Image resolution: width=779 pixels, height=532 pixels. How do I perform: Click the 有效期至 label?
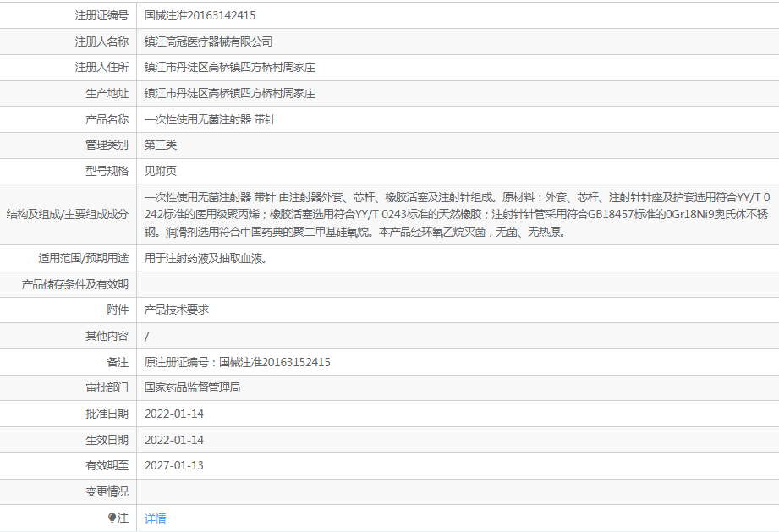pos(107,465)
